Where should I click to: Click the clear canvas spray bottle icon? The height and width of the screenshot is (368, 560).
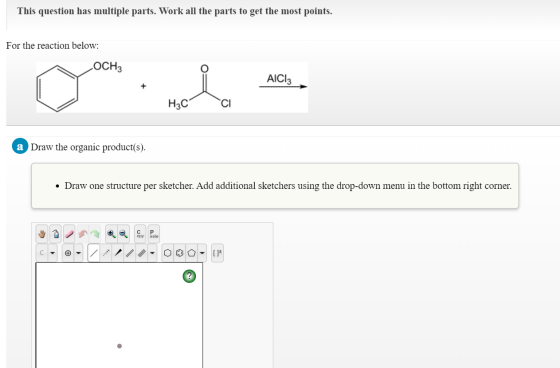pyautogui.click(x=55, y=234)
